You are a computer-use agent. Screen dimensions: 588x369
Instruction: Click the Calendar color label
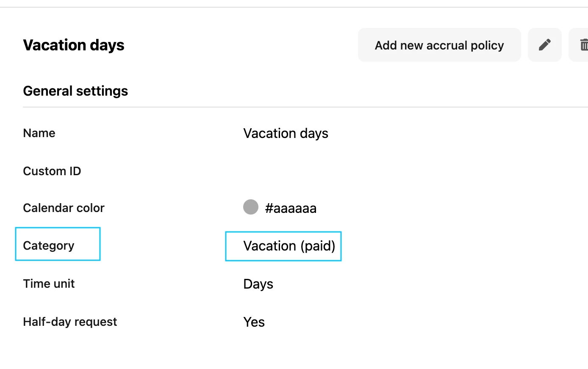[x=64, y=208]
